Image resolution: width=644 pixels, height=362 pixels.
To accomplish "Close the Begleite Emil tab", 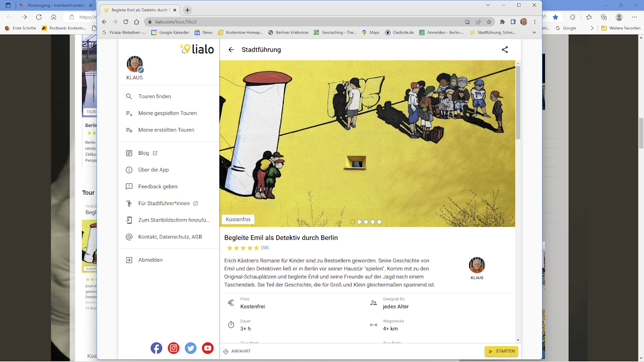I will click(x=175, y=10).
